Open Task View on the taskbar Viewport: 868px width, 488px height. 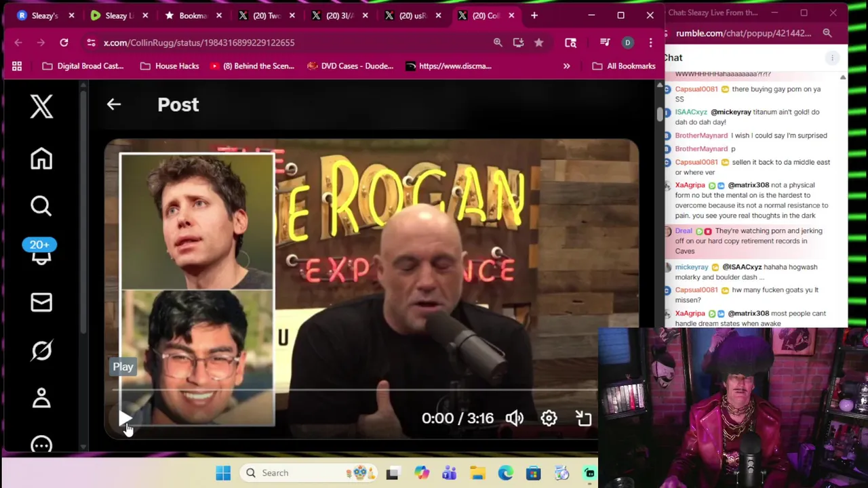coord(392,472)
